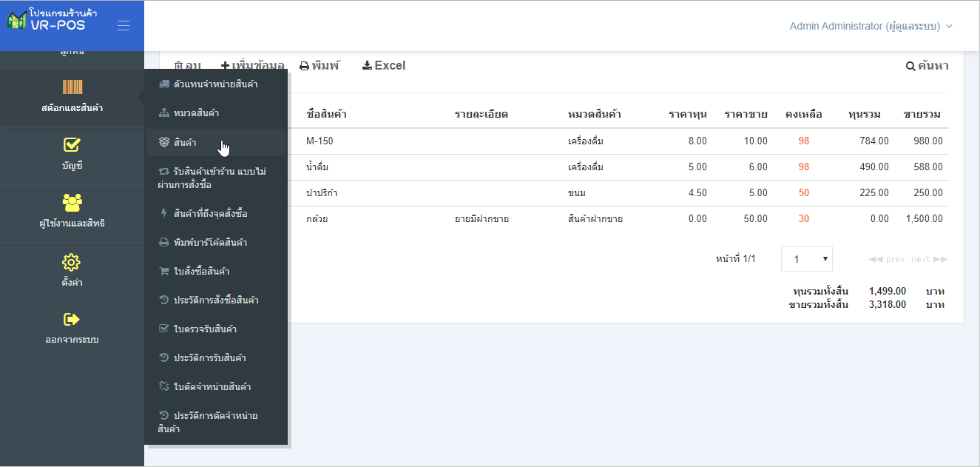Click the Excel export button

(x=384, y=65)
